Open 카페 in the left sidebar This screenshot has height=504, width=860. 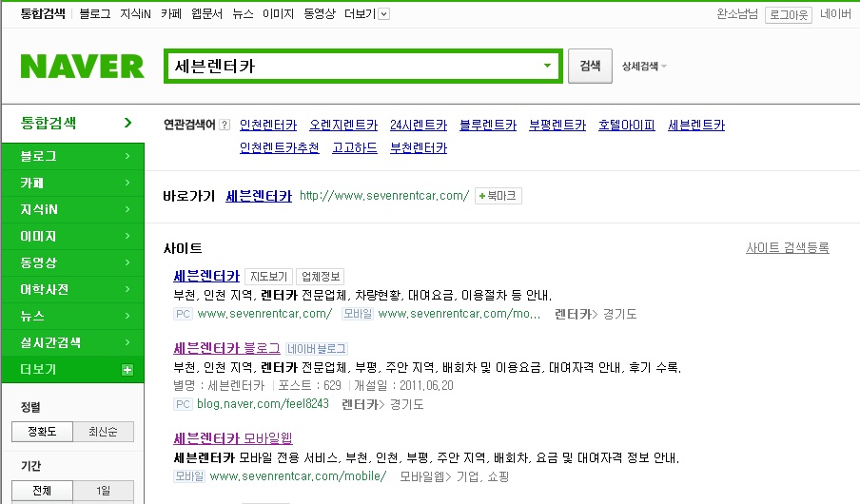point(73,183)
